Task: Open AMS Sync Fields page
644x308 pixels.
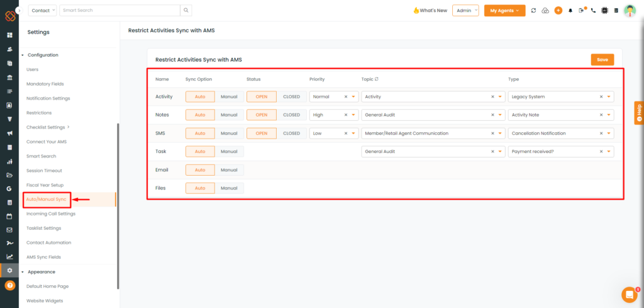Action: [x=43, y=257]
